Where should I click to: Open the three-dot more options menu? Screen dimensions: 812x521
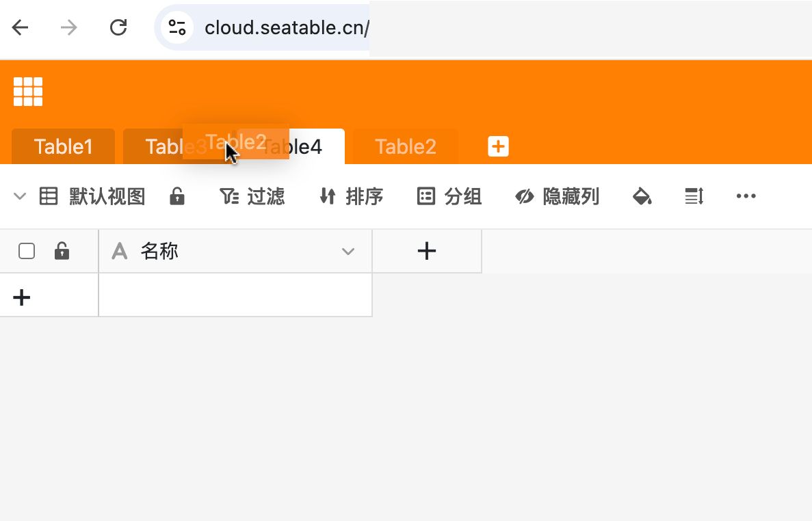[746, 197]
